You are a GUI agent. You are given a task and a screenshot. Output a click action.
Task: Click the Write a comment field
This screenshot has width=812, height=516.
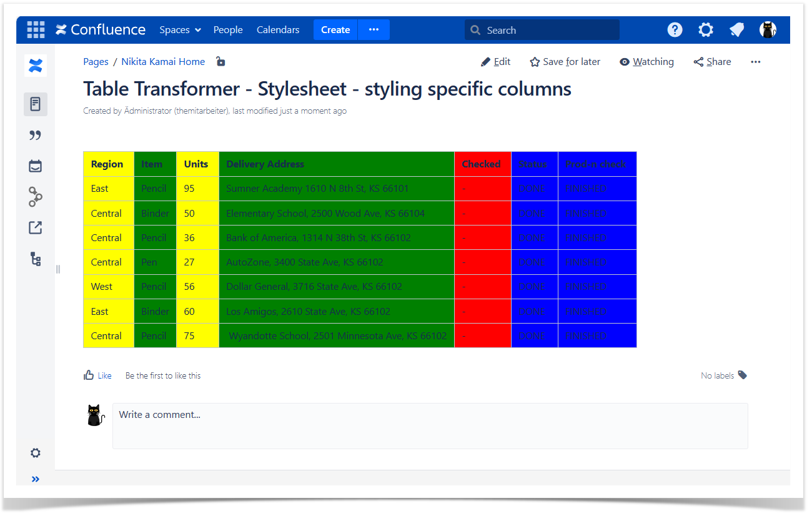[430, 425]
